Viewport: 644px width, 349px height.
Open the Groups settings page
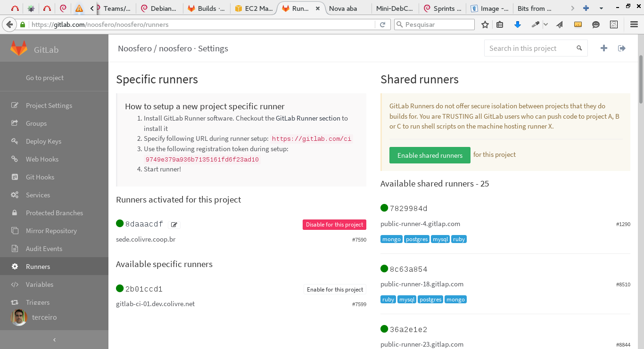pyautogui.click(x=36, y=123)
